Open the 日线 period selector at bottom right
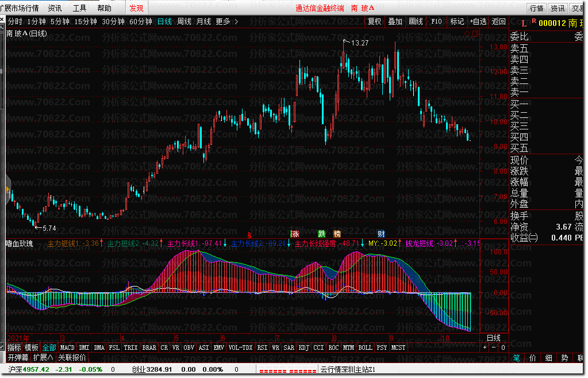588x378 pixels. (x=494, y=338)
